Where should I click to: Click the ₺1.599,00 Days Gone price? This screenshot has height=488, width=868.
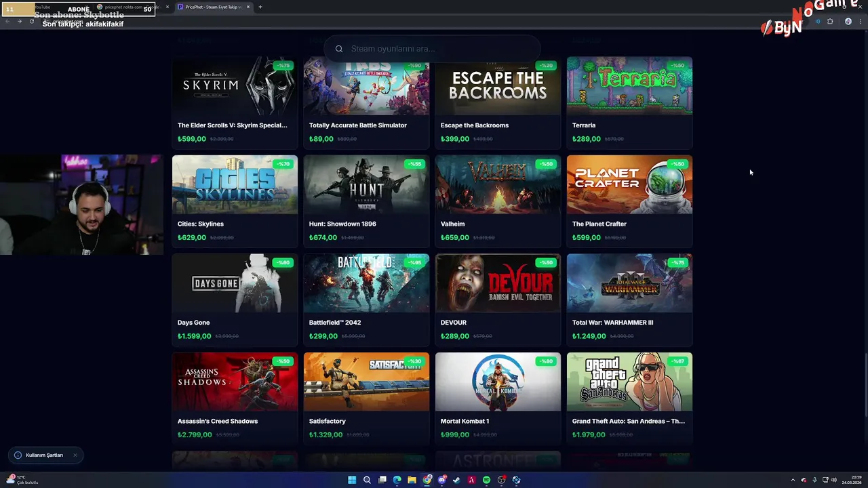click(195, 336)
